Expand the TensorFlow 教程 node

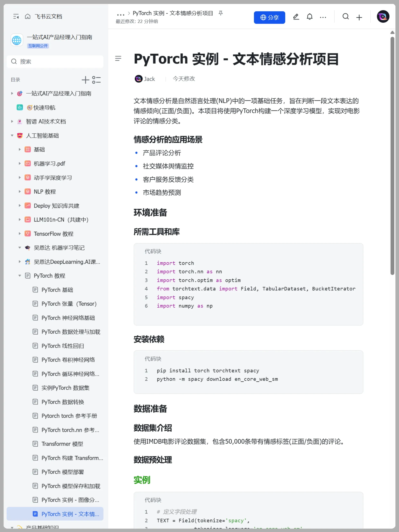click(20, 234)
